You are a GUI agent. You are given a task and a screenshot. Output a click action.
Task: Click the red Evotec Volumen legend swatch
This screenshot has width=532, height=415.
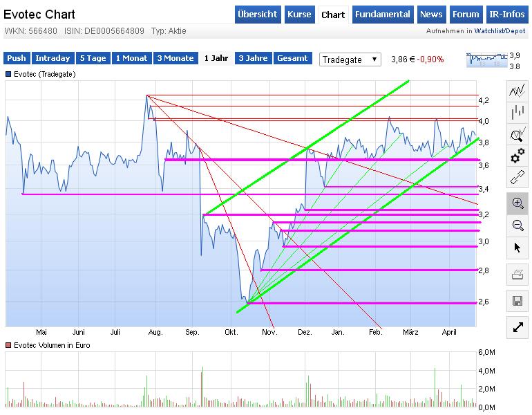click(x=8, y=345)
